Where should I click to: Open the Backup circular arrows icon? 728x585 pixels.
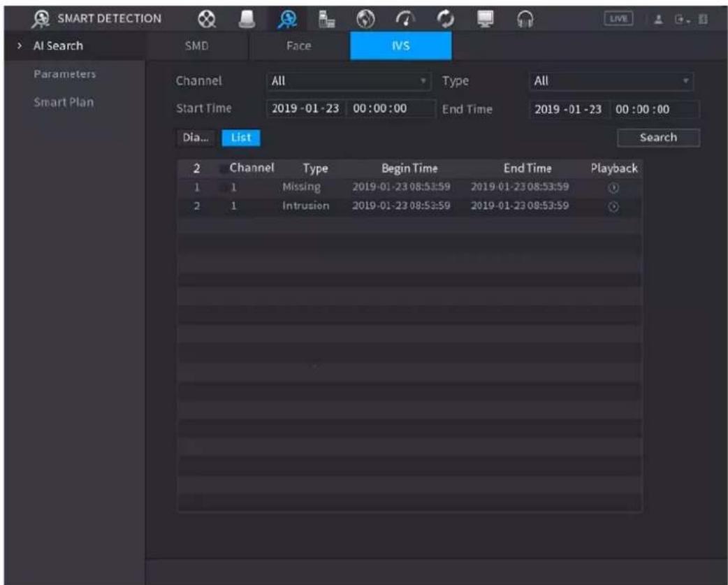(x=445, y=19)
